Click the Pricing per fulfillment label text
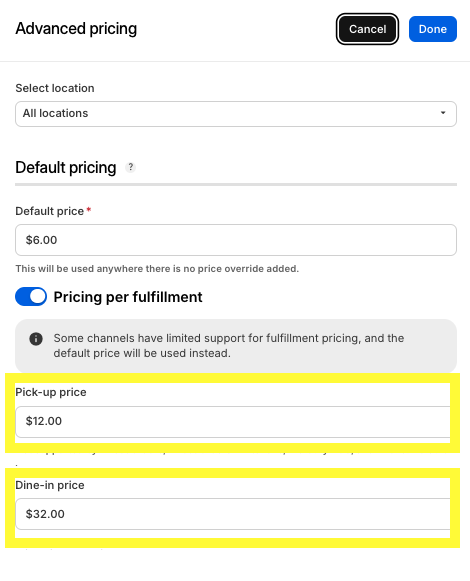Screen dimensions: 470x581 tap(128, 297)
